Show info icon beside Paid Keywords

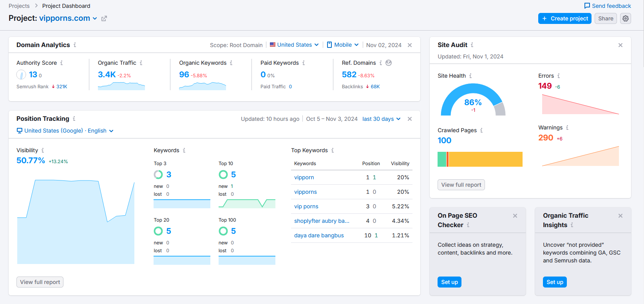pyautogui.click(x=304, y=63)
